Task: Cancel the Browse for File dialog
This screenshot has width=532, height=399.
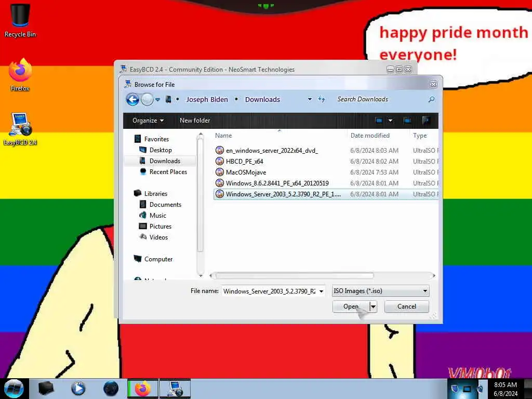Action: pyautogui.click(x=406, y=307)
